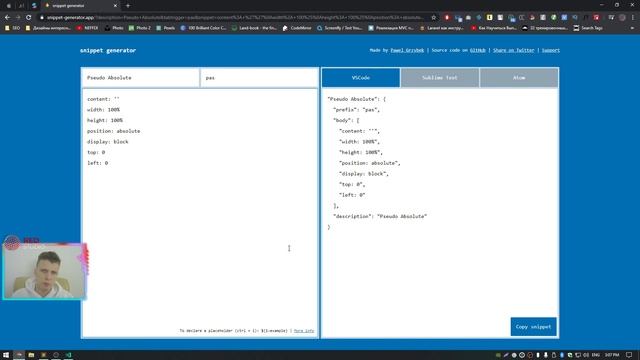Open the Pawel Grzybek author link
Image resolution: width=640 pixels, height=360 pixels.
pos(407,50)
